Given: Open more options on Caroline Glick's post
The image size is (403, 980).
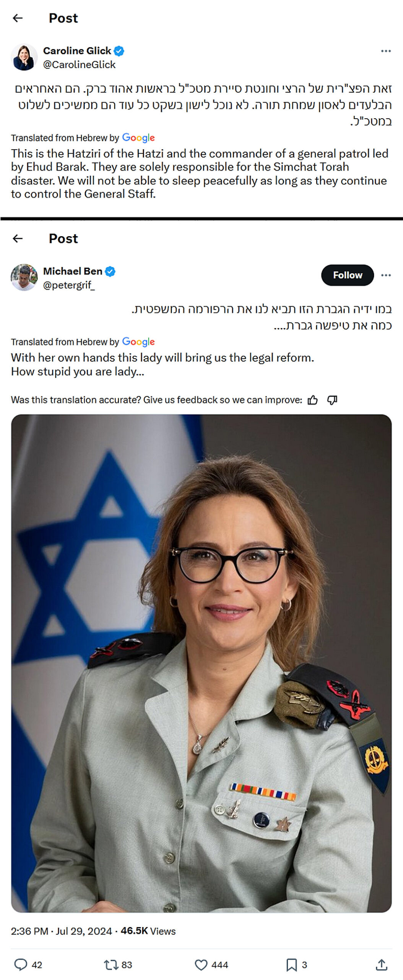Looking at the screenshot, I should point(386,51).
